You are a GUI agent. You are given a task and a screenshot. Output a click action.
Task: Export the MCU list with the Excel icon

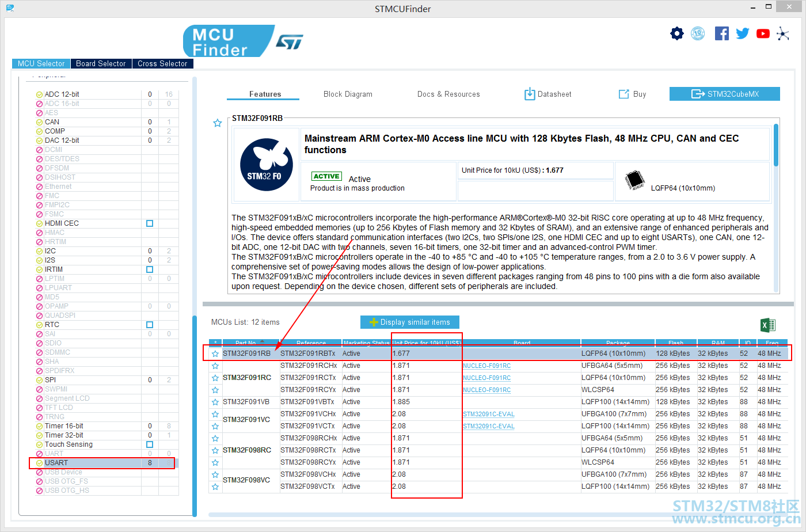click(x=768, y=325)
